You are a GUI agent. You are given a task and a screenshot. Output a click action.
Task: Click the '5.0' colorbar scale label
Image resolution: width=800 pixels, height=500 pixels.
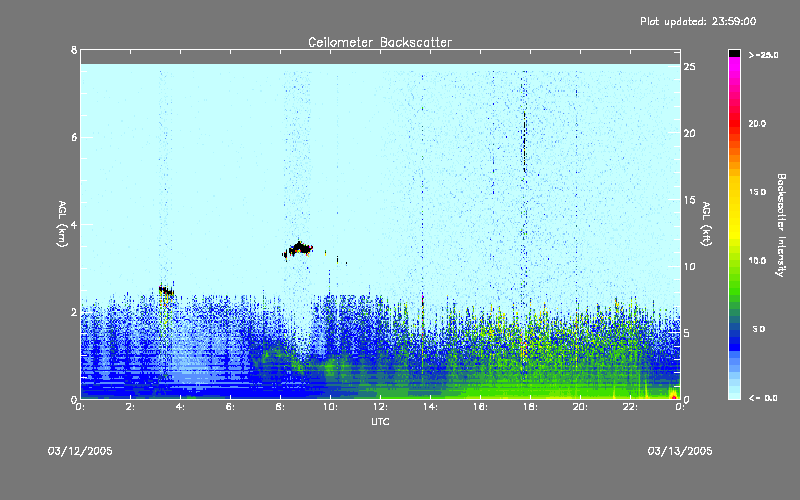tap(759, 329)
